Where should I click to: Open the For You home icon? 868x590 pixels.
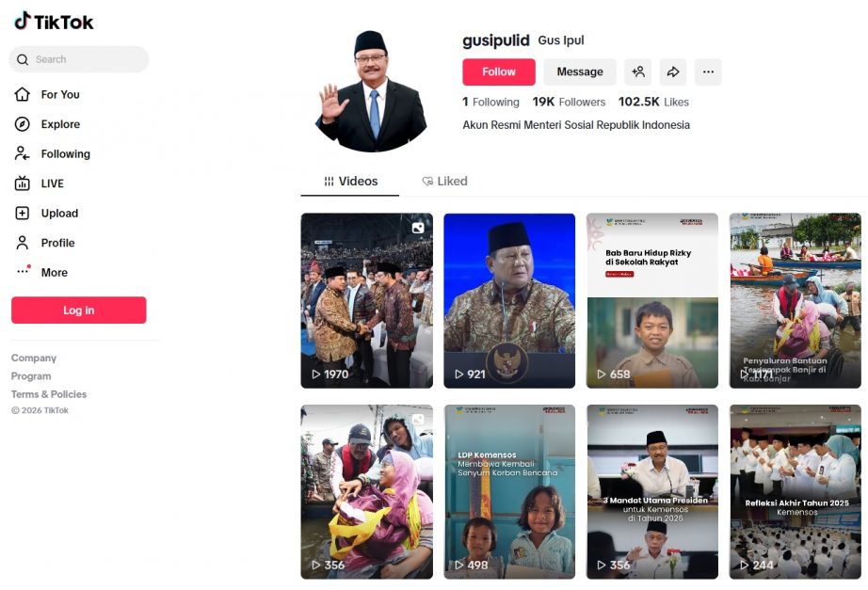tap(23, 95)
